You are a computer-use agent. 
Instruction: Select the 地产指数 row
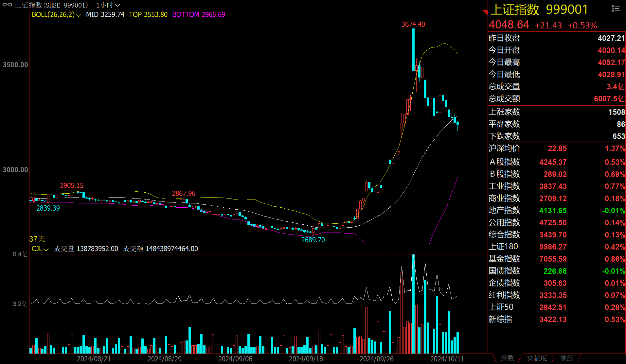tap(556, 211)
